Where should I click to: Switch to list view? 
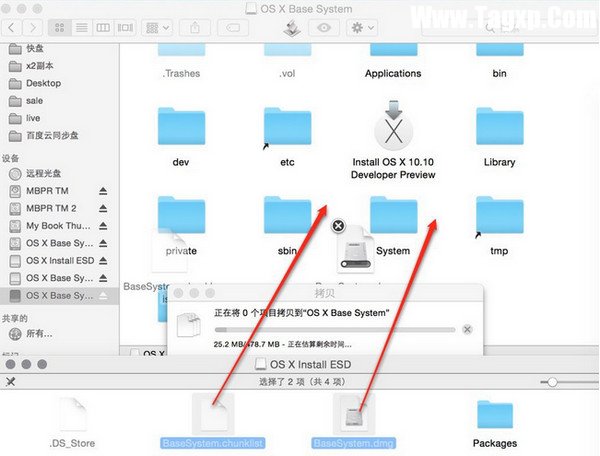(x=82, y=28)
